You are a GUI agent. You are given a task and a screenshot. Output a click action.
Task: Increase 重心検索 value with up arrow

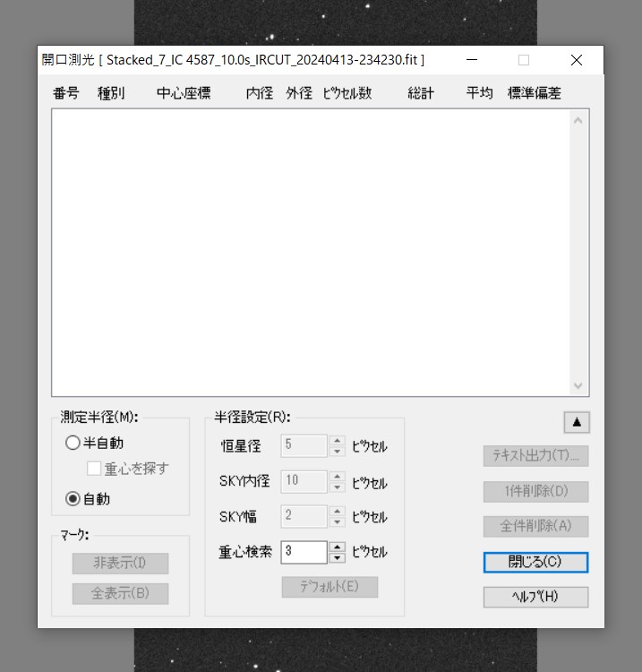coord(337,547)
